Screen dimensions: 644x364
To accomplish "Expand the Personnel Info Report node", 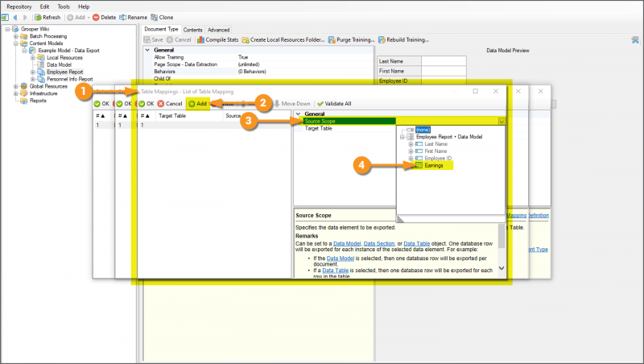I will click(33, 79).
